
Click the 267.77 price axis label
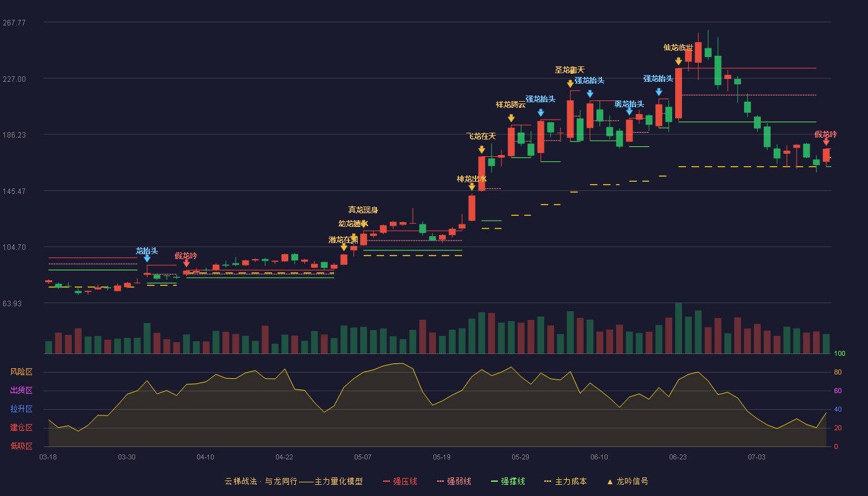pyautogui.click(x=14, y=22)
